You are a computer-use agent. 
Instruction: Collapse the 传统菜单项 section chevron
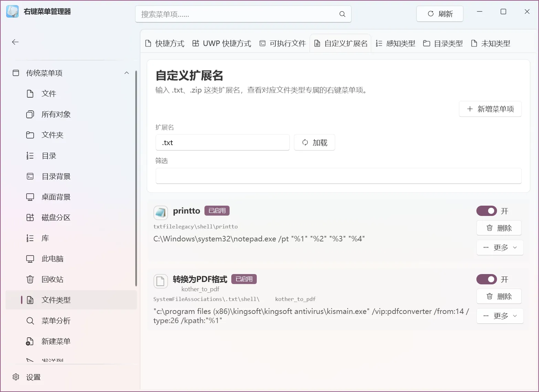coord(127,73)
